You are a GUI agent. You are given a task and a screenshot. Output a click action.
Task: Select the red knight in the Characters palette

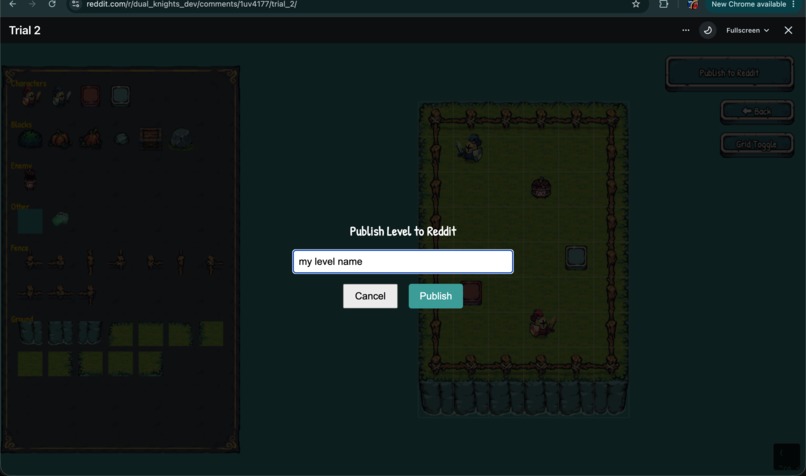click(31, 97)
